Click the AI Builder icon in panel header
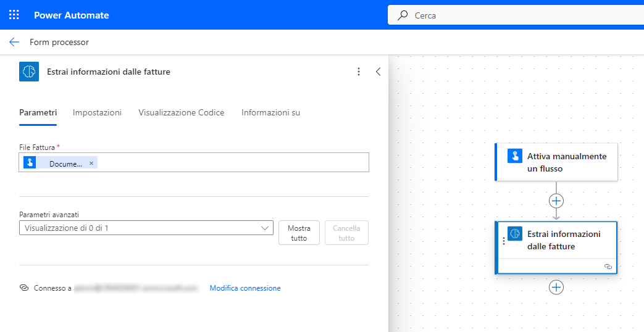Screen dimensions: 644x332 click(29, 72)
